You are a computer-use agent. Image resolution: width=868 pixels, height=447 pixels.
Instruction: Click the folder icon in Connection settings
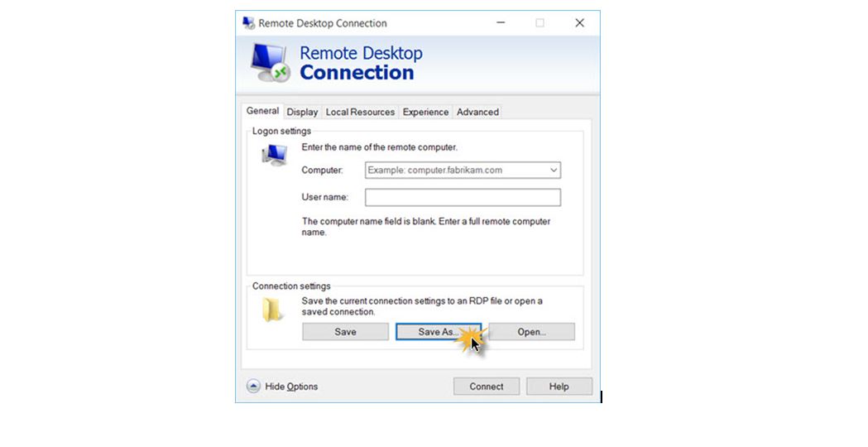(272, 309)
